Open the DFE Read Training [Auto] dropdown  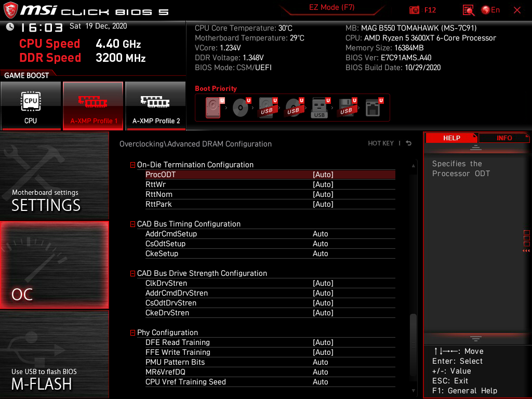pos(323,342)
